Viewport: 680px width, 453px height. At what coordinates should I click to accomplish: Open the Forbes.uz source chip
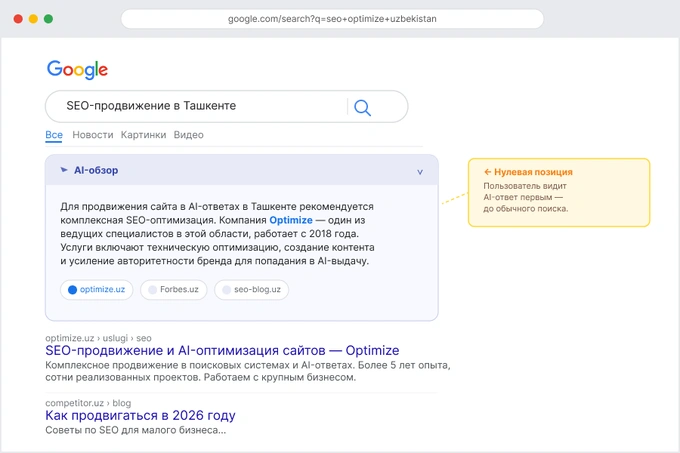click(x=173, y=290)
